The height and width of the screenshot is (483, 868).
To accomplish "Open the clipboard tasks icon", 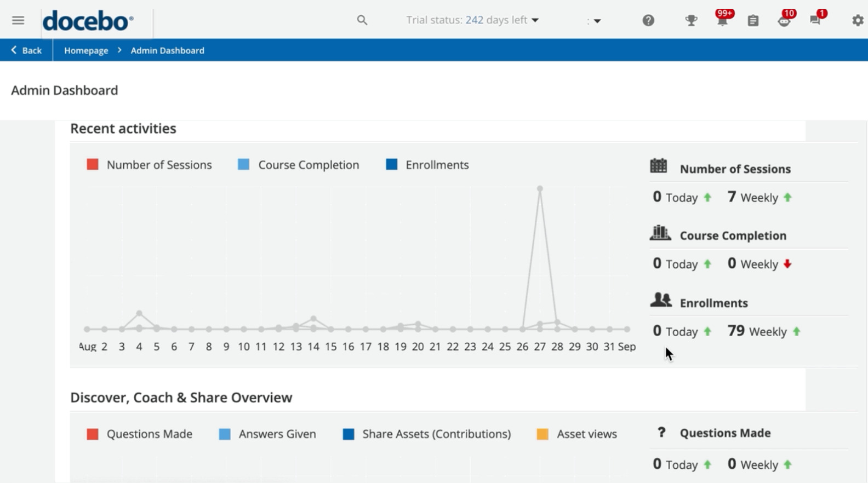I will coord(753,20).
